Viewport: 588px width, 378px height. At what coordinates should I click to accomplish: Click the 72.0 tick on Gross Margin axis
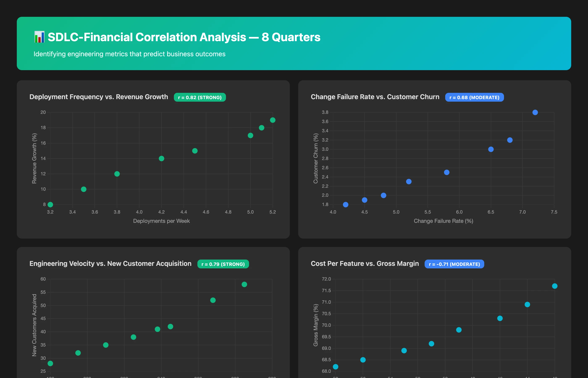pos(326,279)
